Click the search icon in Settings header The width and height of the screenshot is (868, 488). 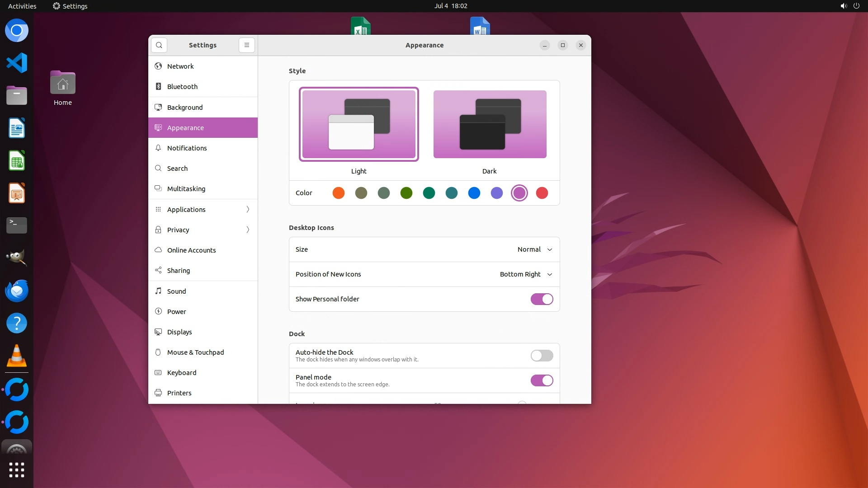pos(159,45)
